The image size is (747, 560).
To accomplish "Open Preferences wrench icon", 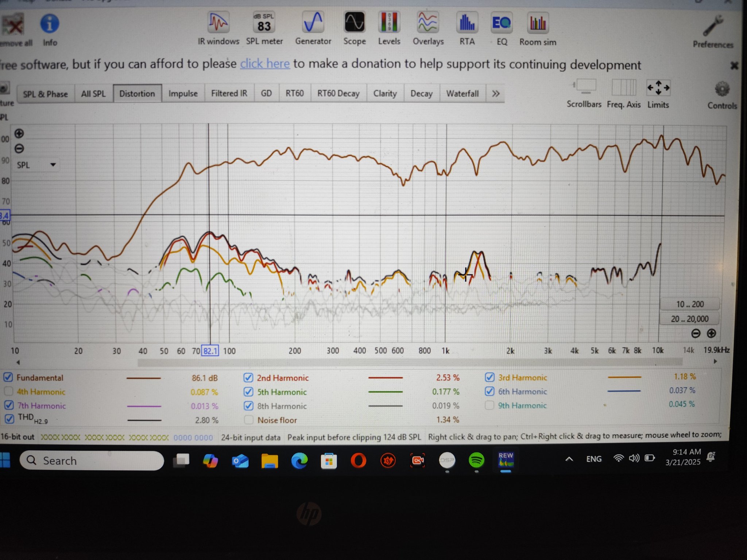I will (713, 26).
